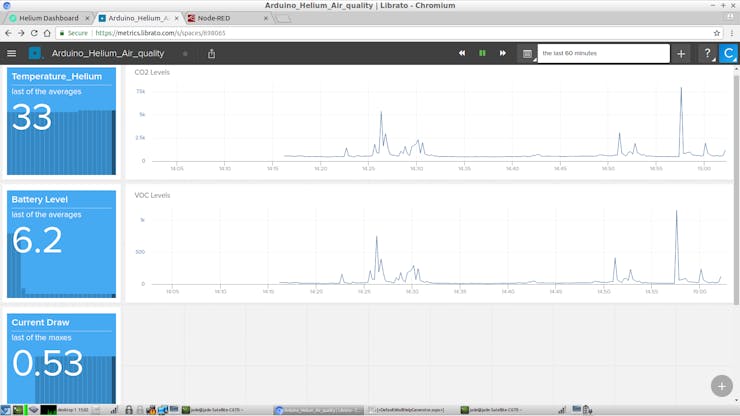Click the round floating add button
Viewport: 740px width, 416px height.
[722, 386]
